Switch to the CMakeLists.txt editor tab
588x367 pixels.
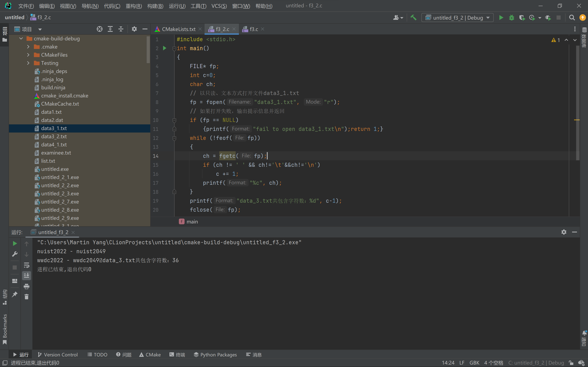pyautogui.click(x=178, y=29)
